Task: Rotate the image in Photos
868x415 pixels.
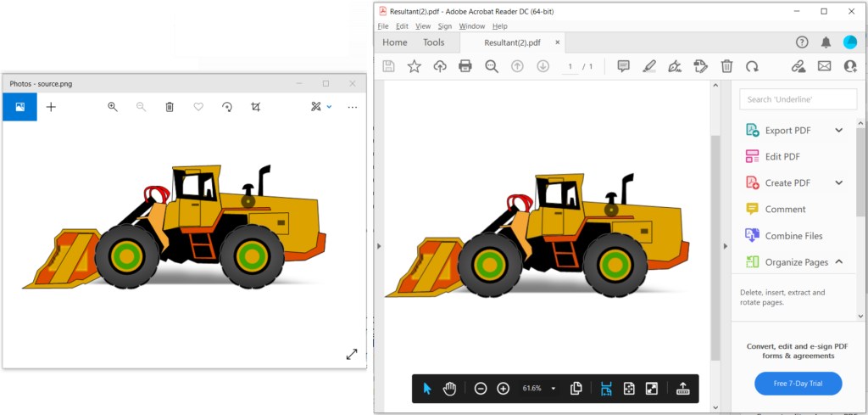Action: coord(227,107)
